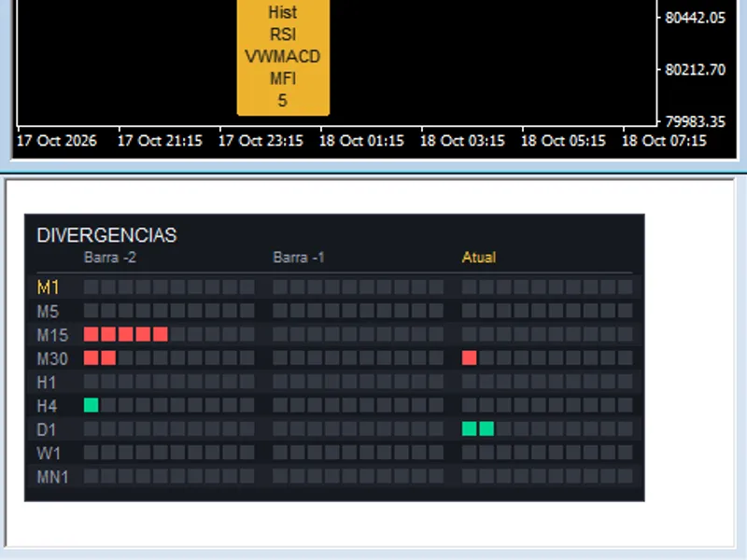Click the RSI text in orange label
This screenshot has height=560, width=747.
[x=283, y=35]
